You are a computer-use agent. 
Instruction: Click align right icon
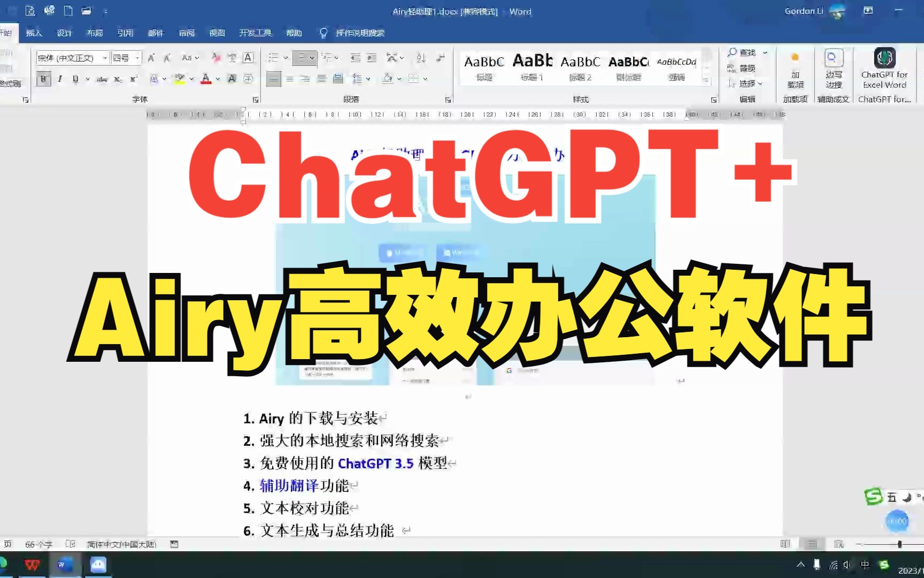point(305,79)
